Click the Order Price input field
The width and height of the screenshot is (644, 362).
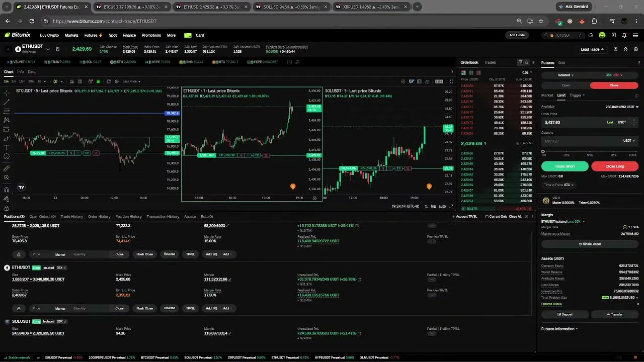590,122
